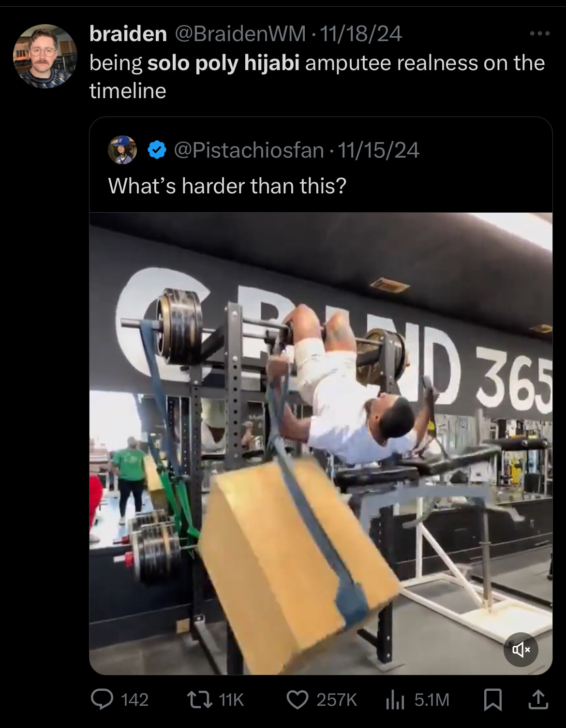Open Pistachiosfan's small avatar
Screen dimensions: 566x728
coord(122,150)
